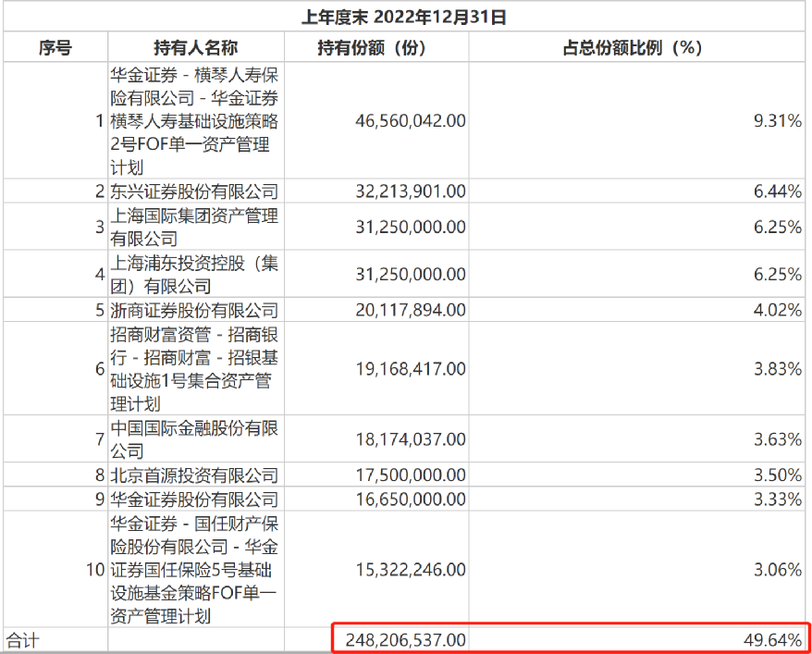812x654 pixels.
Task: Click the value 20,117,894.00
Action: point(410,310)
